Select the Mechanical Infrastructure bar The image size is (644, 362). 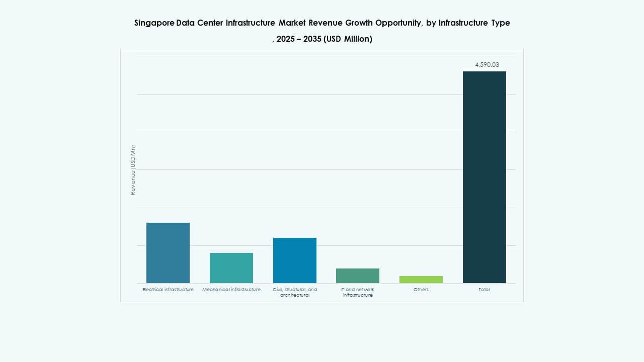[x=230, y=267]
